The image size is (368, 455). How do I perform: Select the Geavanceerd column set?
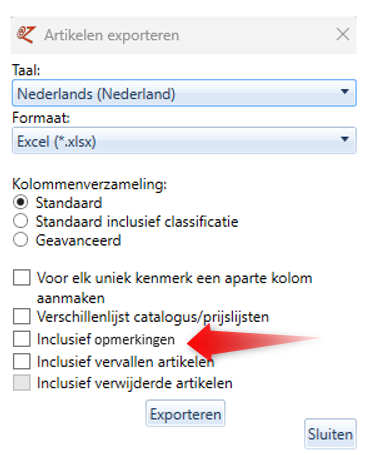coord(20,240)
